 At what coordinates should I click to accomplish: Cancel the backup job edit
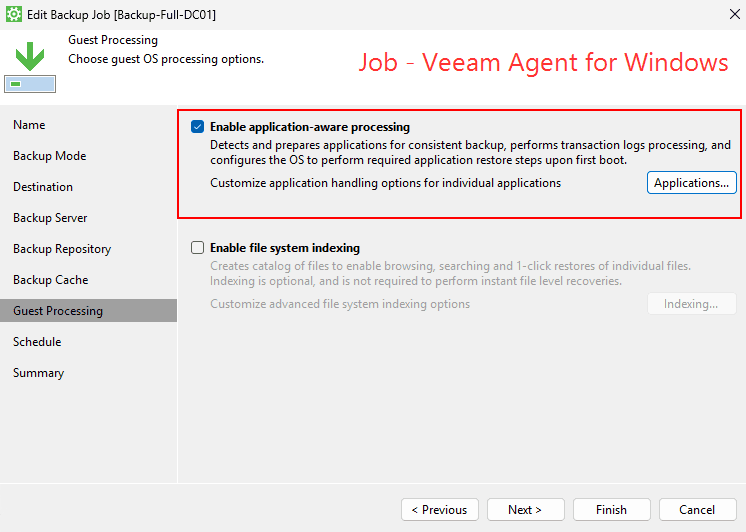coord(697,510)
